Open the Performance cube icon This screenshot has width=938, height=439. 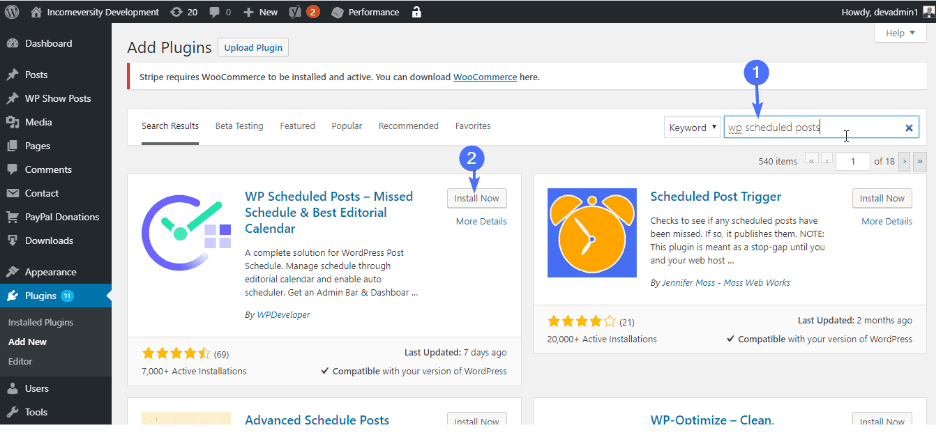pyautogui.click(x=337, y=12)
